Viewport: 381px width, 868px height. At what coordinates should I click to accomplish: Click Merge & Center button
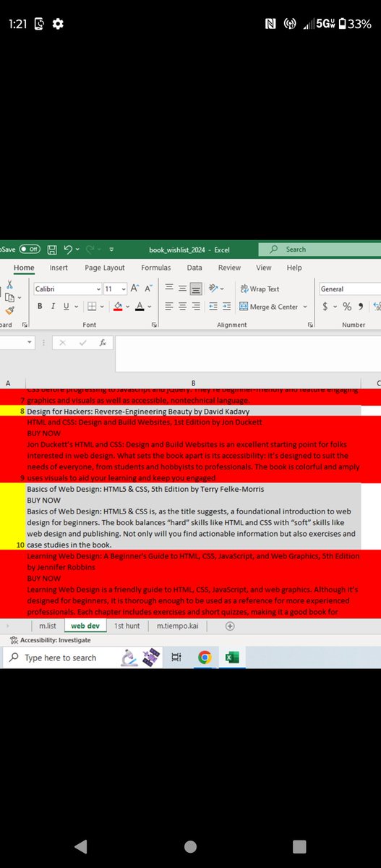coord(269,307)
